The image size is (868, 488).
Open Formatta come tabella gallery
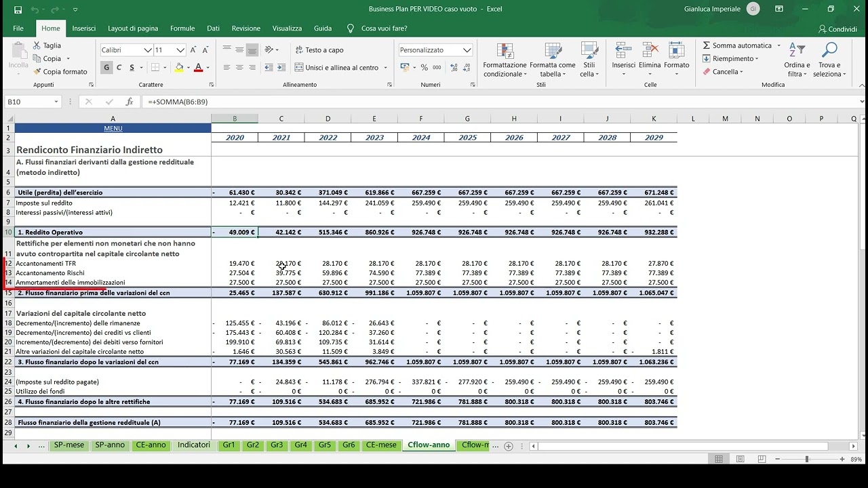point(553,60)
